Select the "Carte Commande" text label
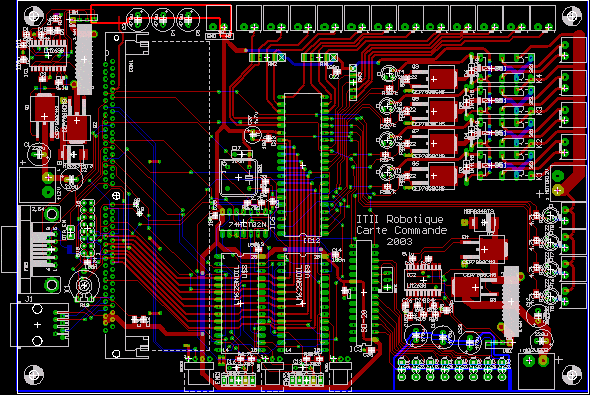This screenshot has height=395, width=590. tap(401, 230)
